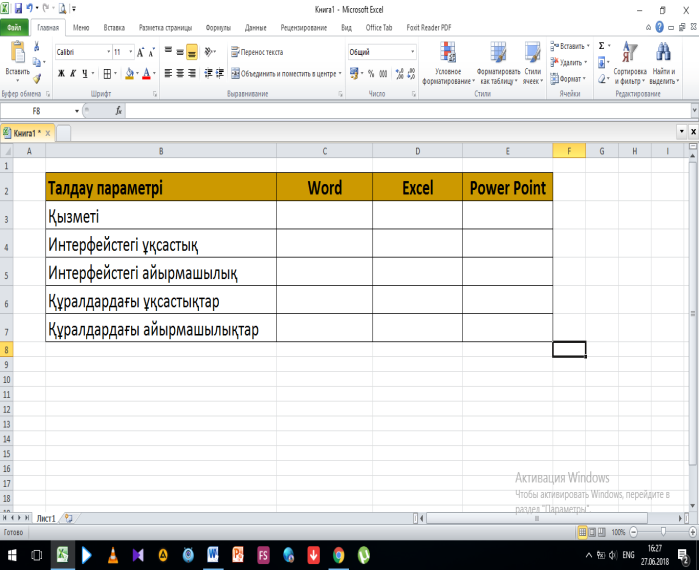
Task: Open the Общий number format dropdown
Action: pyautogui.click(x=412, y=52)
